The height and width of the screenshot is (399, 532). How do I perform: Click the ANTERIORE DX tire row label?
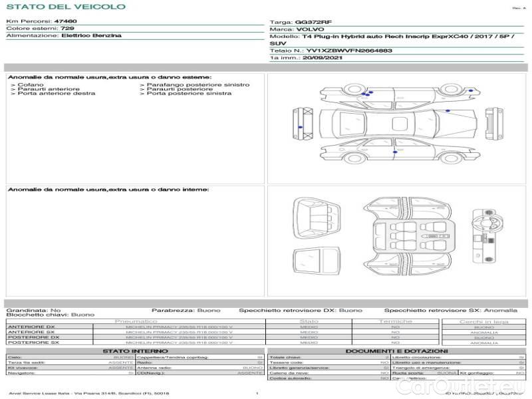[31, 327]
